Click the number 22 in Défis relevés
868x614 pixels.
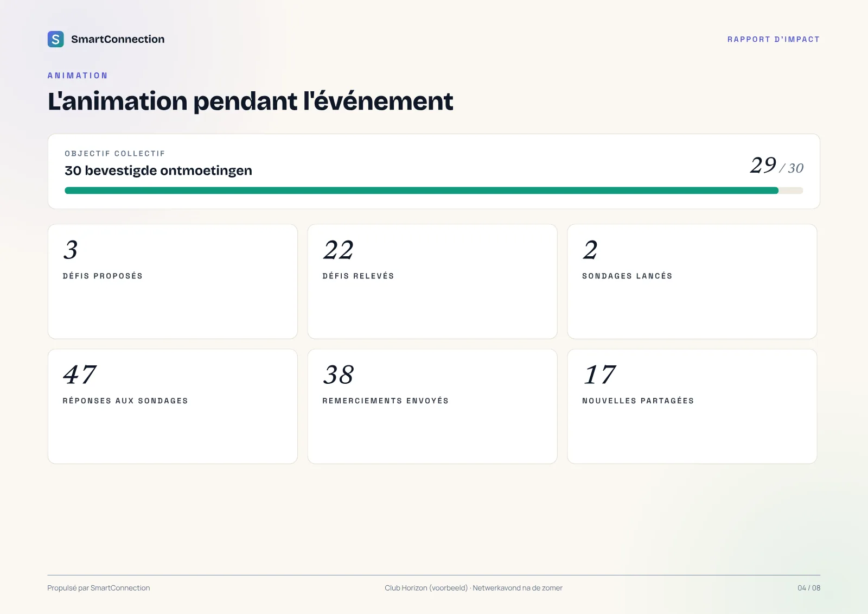point(338,250)
